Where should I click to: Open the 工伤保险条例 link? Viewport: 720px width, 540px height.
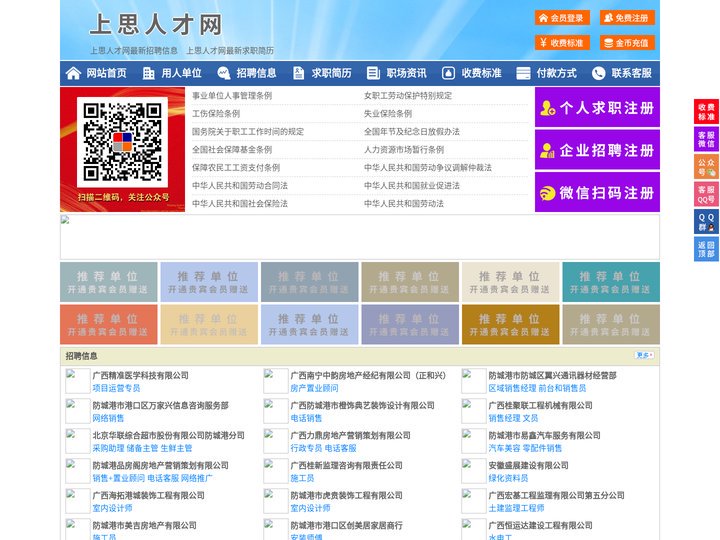216,113
